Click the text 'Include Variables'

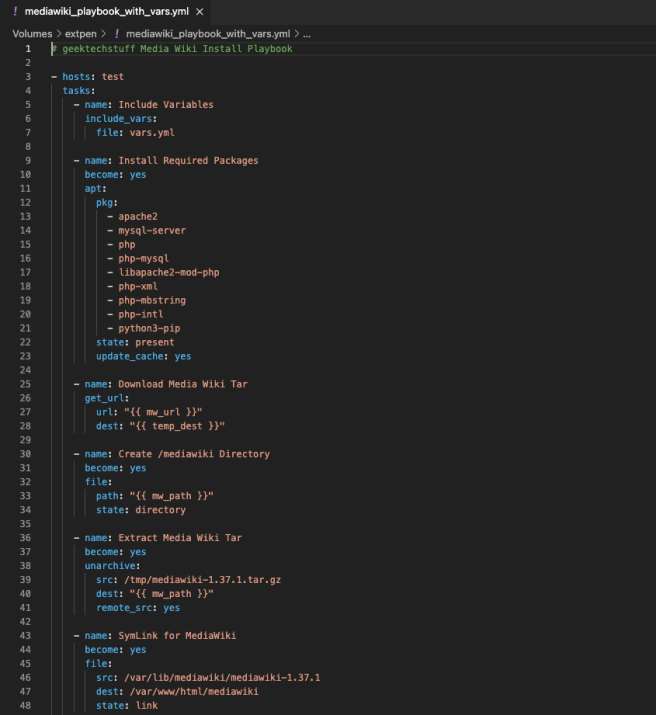click(166, 105)
